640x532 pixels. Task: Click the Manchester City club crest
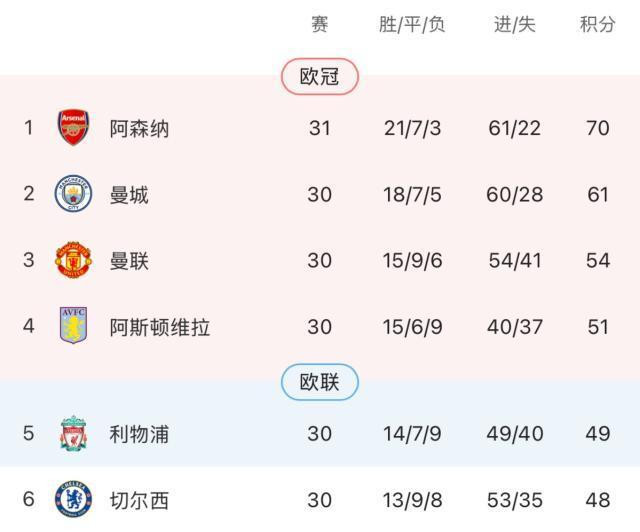point(73,194)
